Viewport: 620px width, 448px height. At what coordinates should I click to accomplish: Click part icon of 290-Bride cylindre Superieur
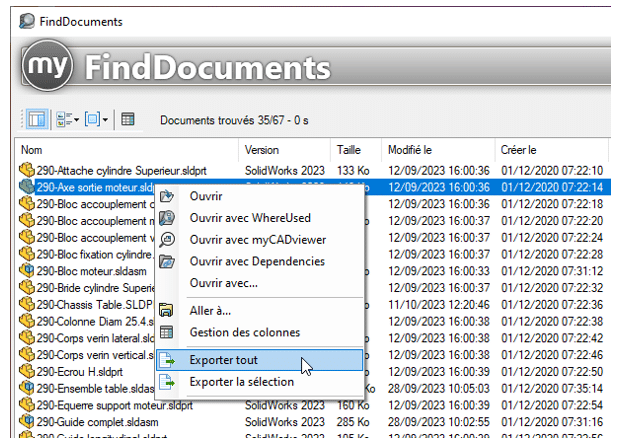click(x=27, y=287)
